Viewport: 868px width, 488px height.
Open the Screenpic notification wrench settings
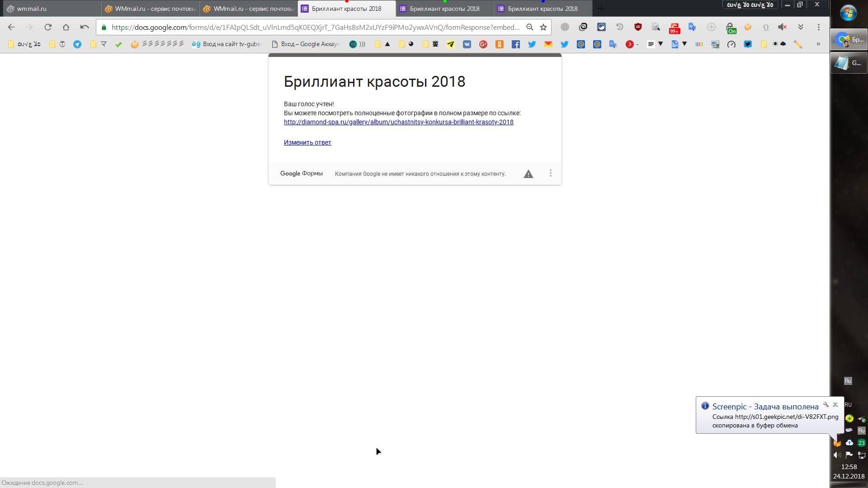[826, 404]
